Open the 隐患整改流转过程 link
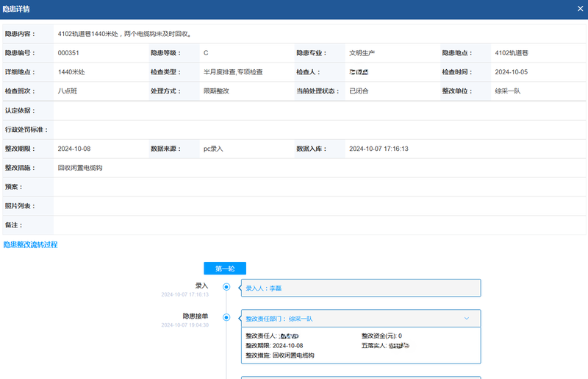 (30, 245)
